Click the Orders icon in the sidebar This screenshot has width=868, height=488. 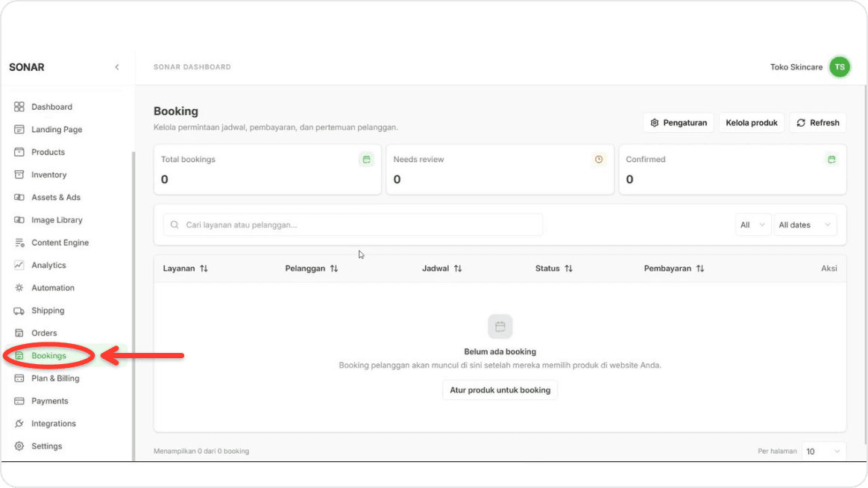coord(19,333)
